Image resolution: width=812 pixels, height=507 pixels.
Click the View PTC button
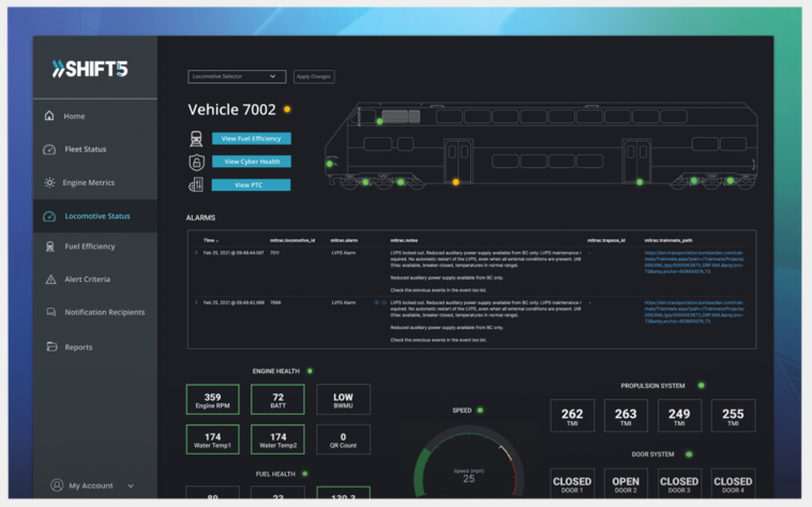[x=251, y=185]
